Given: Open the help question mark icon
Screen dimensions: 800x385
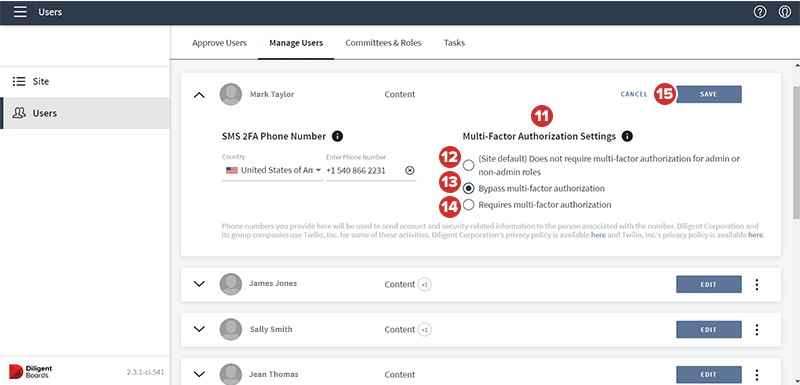Looking at the screenshot, I should (760, 12).
